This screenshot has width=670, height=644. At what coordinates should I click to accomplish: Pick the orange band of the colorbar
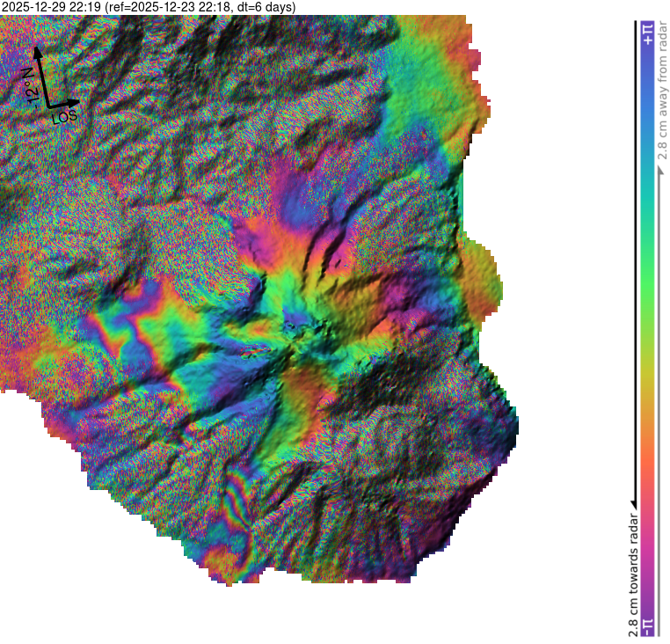coord(647,449)
